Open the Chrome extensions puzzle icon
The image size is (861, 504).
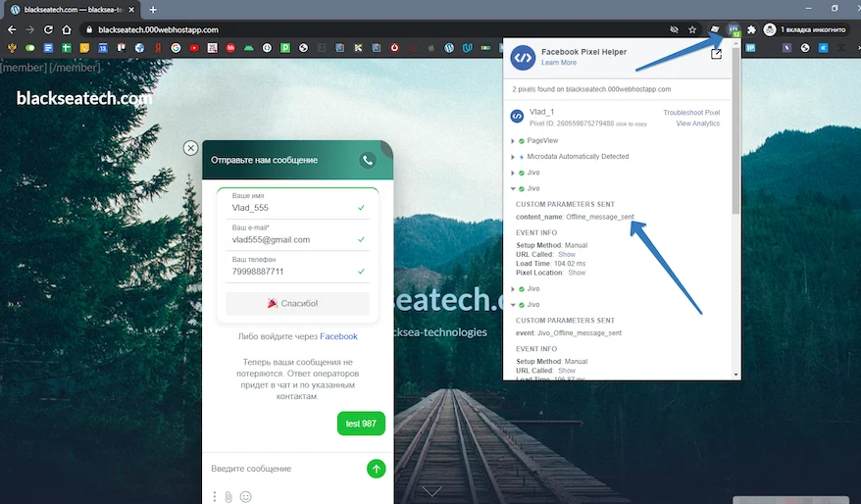(752, 29)
